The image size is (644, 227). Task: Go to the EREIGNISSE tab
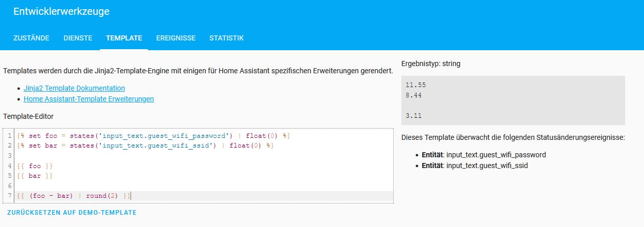(x=176, y=38)
